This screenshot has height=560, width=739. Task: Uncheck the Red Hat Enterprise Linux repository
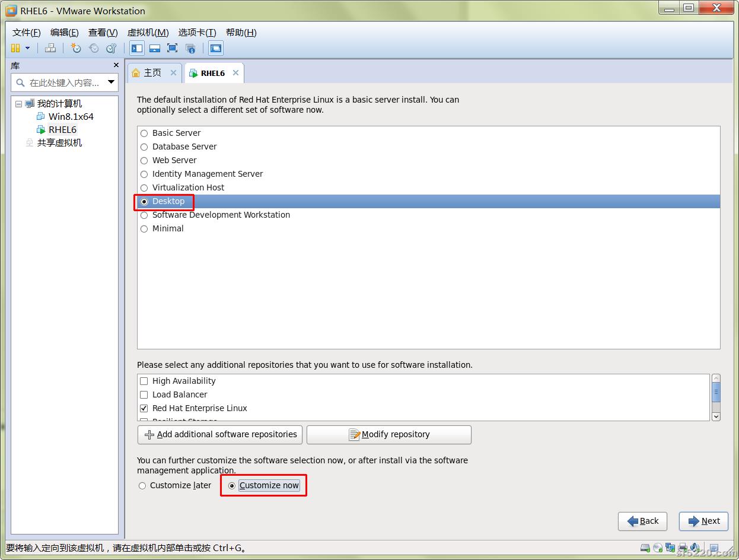click(x=144, y=408)
